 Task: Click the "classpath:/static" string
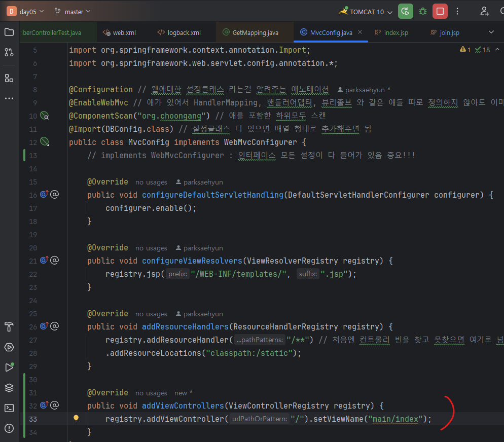click(249, 353)
